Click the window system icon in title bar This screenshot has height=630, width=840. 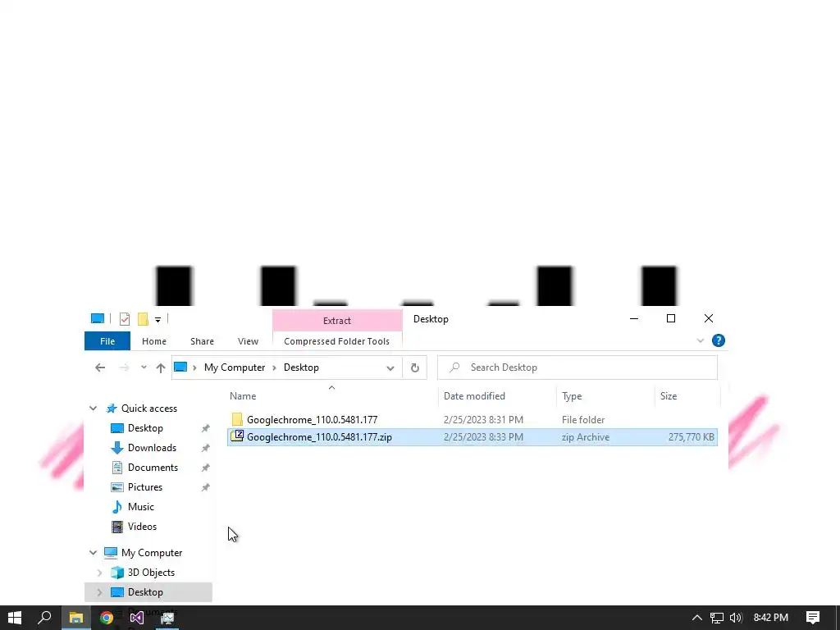[x=98, y=319]
